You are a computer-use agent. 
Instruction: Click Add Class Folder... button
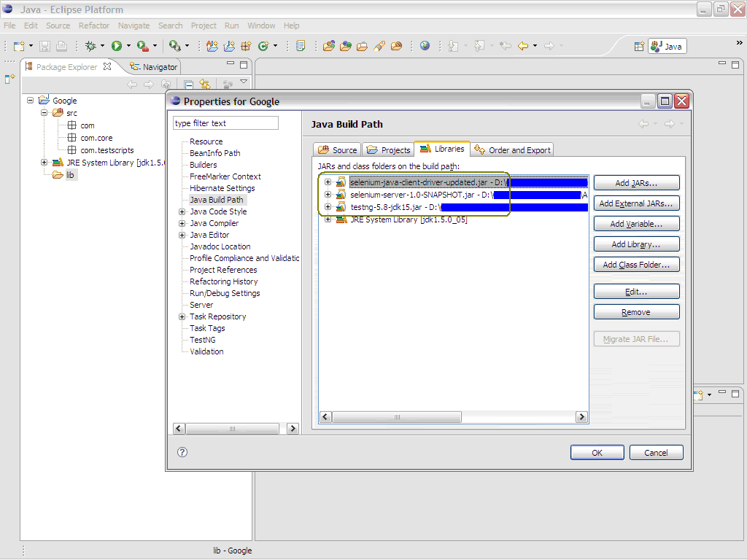tap(636, 265)
